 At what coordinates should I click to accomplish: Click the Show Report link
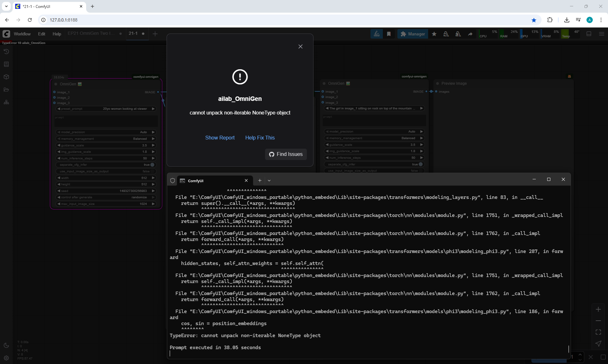[220, 138]
